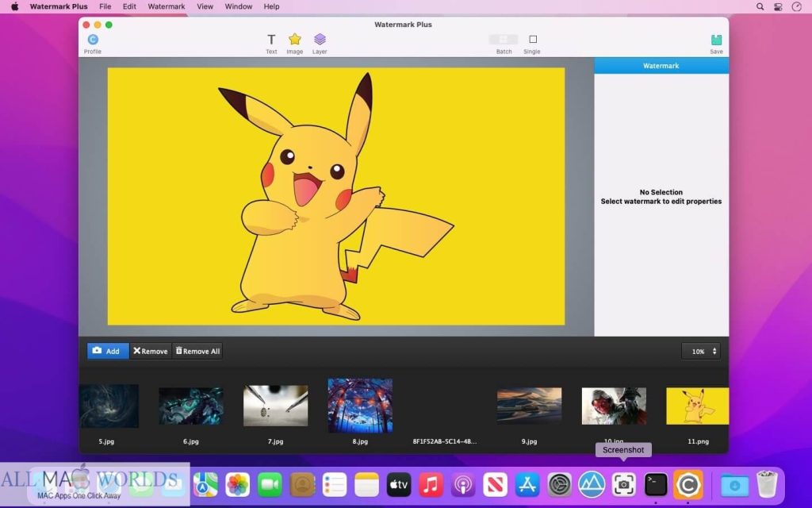
Task: Open News from the Dock
Action: [x=495, y=485]
